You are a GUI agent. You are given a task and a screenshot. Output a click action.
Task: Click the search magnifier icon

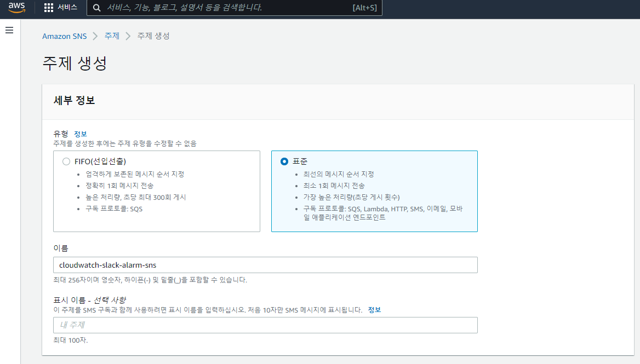[x=97, y=8]
